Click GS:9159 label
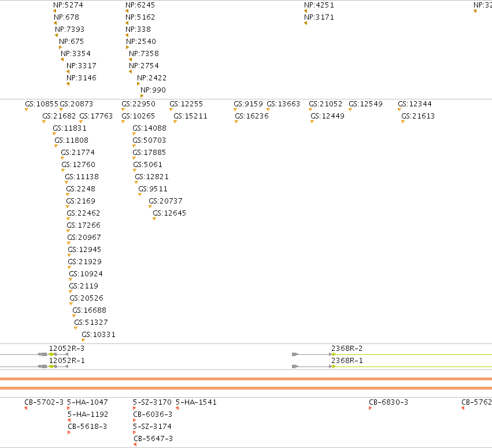492x448 pixels. pyautogui.click(x=248, y=104)
